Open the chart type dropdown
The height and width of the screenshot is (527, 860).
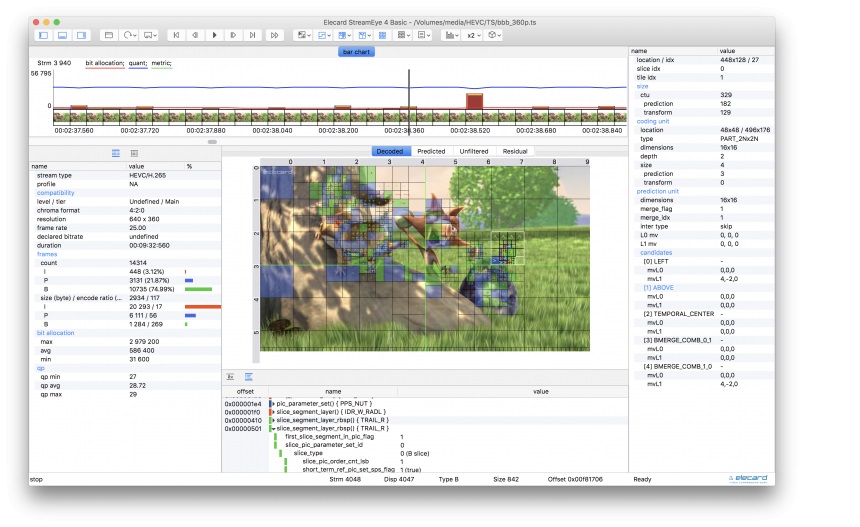point(451,35)
